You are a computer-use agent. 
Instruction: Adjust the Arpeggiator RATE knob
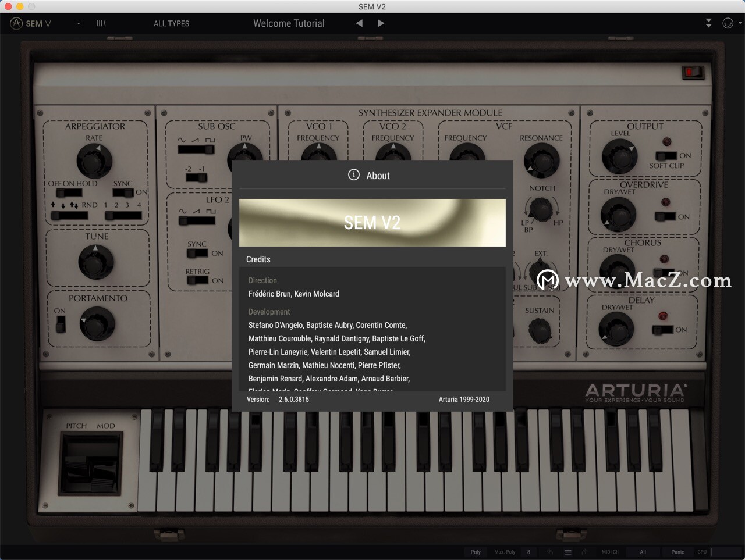pos(94,160)
